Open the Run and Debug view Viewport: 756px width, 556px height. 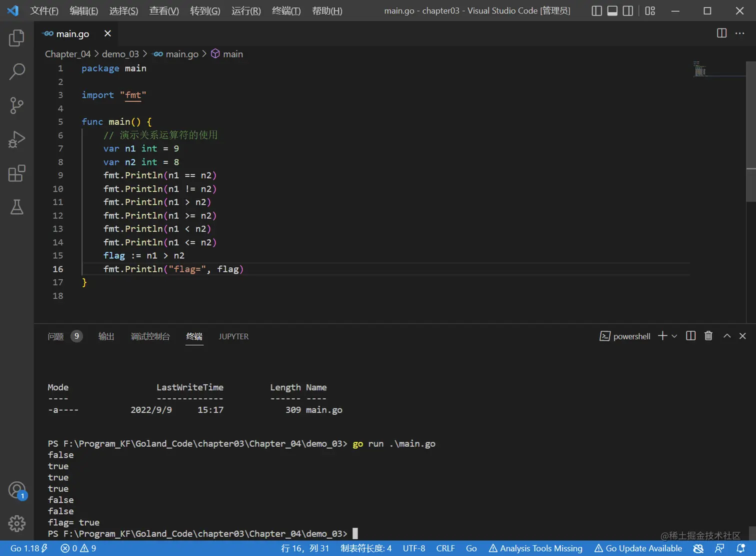tap(16, 139)
